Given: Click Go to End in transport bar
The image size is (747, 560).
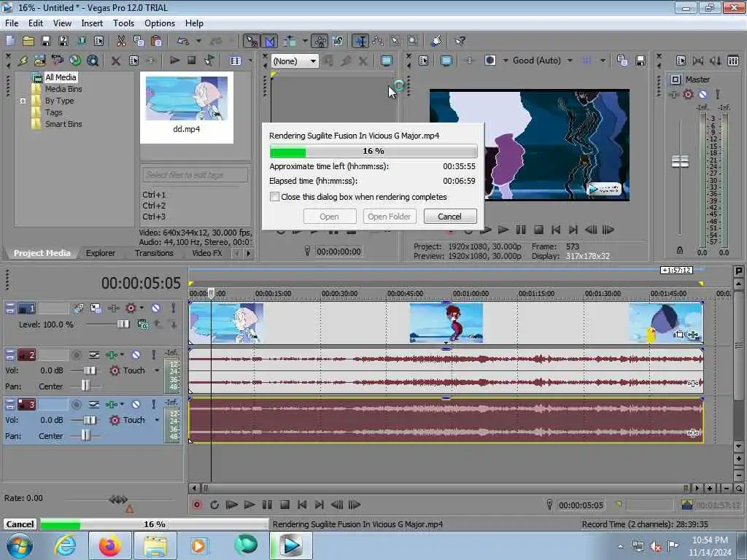Looking at the screenshot, I should coord(320,505).
